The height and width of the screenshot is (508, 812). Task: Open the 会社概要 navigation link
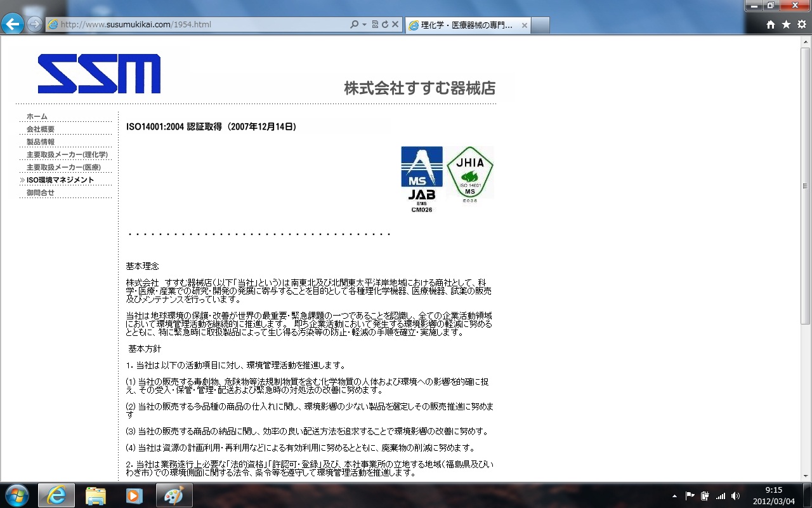pyautogui.click(x=41, y=130)
